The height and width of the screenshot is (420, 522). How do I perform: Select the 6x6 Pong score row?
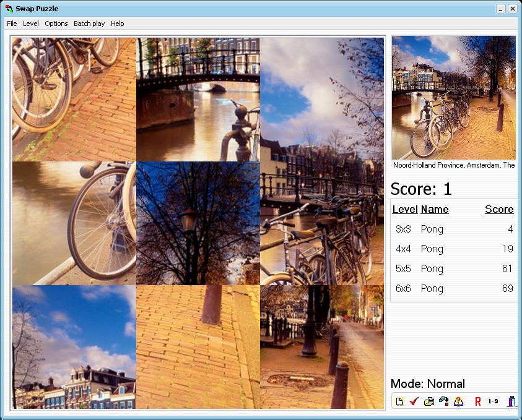[x=454, y=288]
